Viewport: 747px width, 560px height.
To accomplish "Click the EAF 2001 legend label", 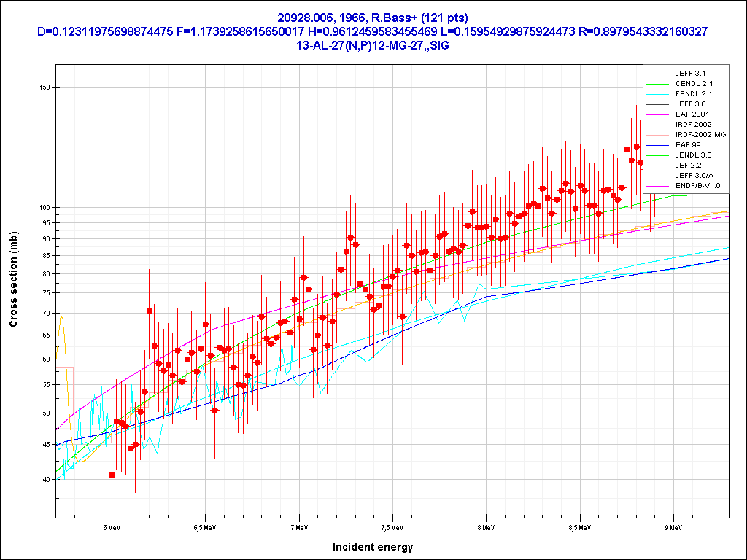I will (692, 114).
